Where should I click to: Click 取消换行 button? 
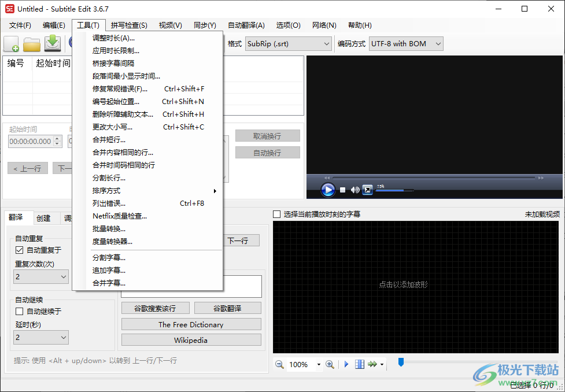coord(267,136)
